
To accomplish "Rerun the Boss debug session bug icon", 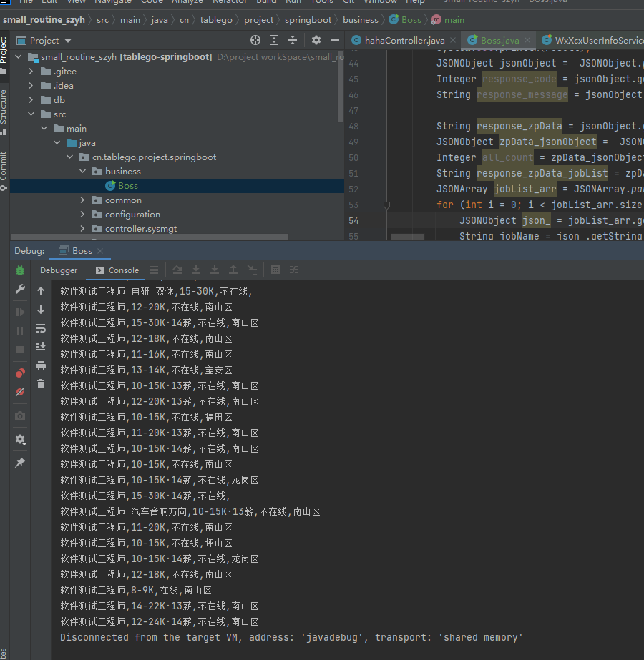I will (20, 270).
